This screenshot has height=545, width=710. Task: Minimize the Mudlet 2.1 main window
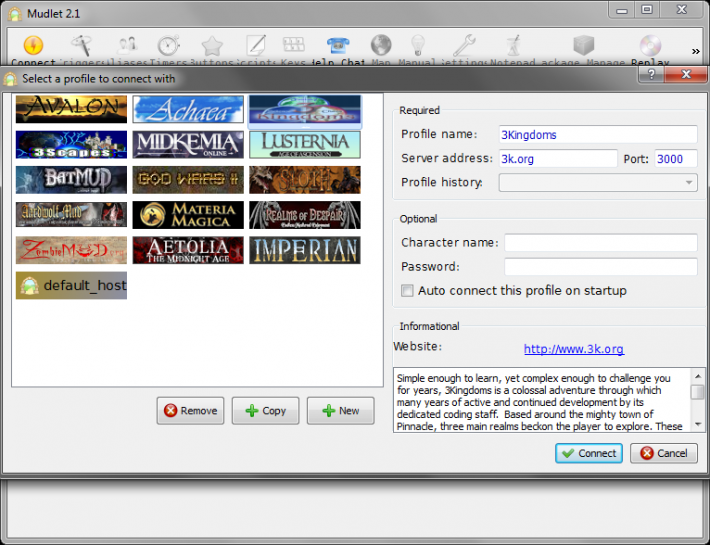point(622,10)
